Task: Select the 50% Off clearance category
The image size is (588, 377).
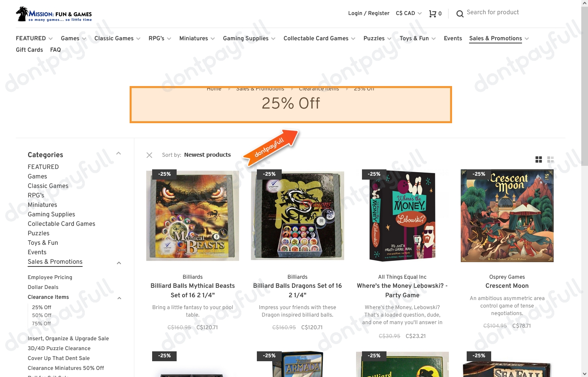Action: click(42, 315)
